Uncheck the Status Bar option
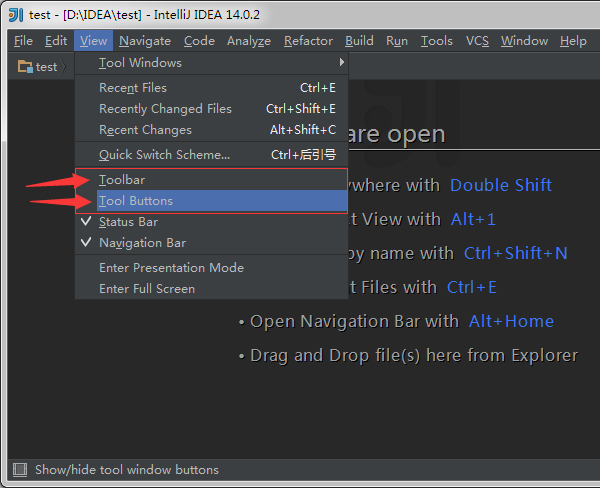600x488 pixels. click(211, 222)
